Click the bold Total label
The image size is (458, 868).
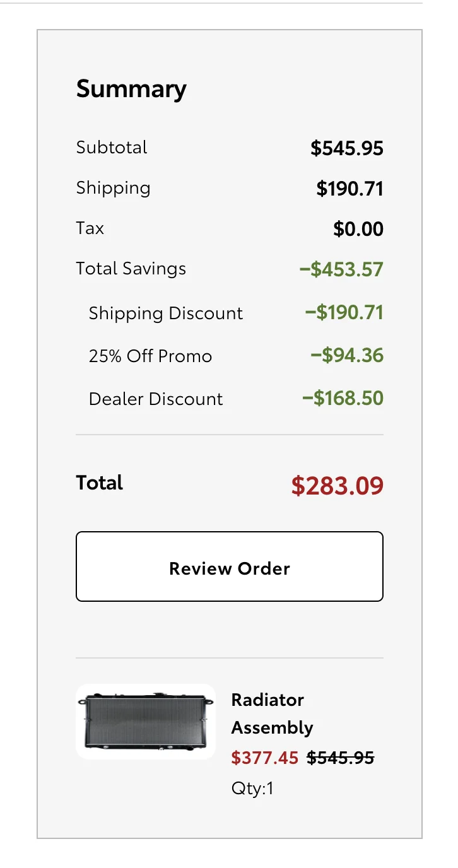tap(100, 483)
